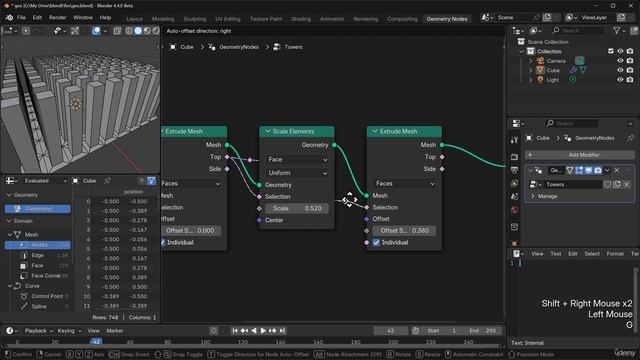Viewport: 640px width, 360px height.
Task: Remove the GeometryNodes modifier
Action: 617,170
